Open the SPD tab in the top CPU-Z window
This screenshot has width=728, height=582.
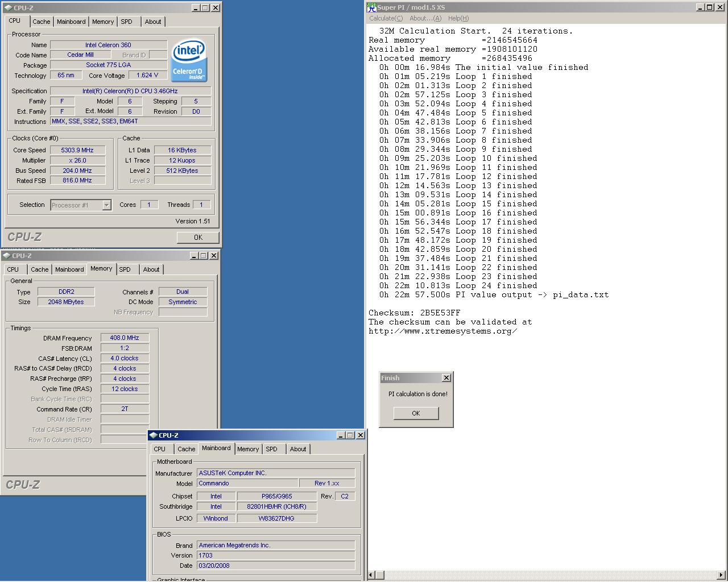coord(126,22)
